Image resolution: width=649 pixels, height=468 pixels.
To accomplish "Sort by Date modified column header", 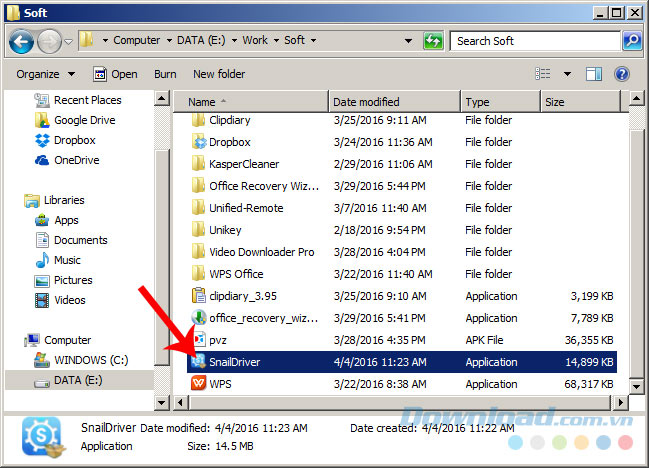I will (394, 102).
